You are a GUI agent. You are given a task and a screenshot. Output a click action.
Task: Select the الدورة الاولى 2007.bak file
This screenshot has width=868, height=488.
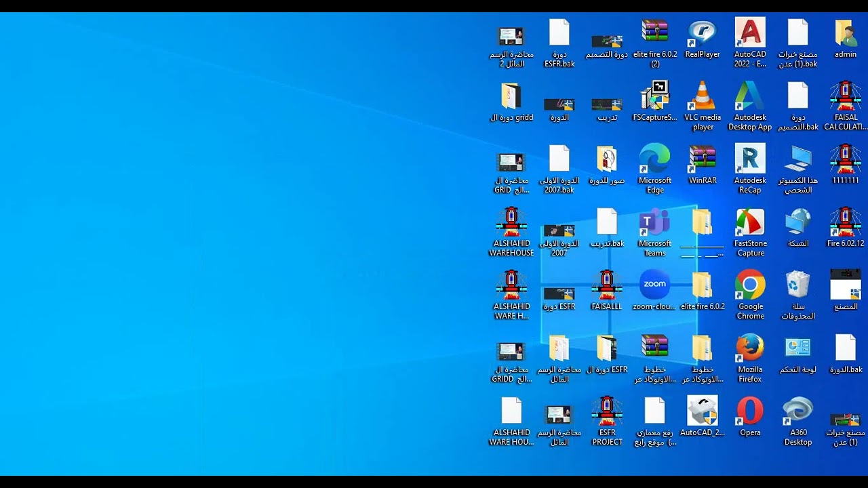(559, 169)
